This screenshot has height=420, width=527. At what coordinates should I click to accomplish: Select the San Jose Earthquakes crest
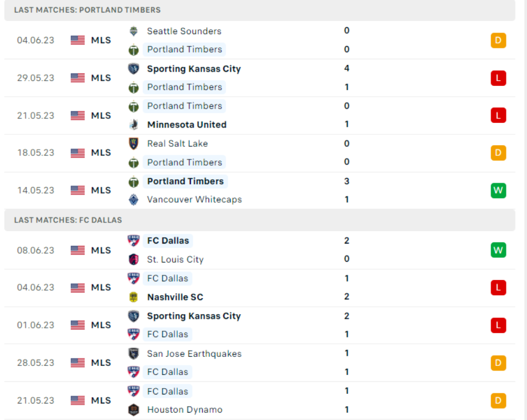[134, 353]
